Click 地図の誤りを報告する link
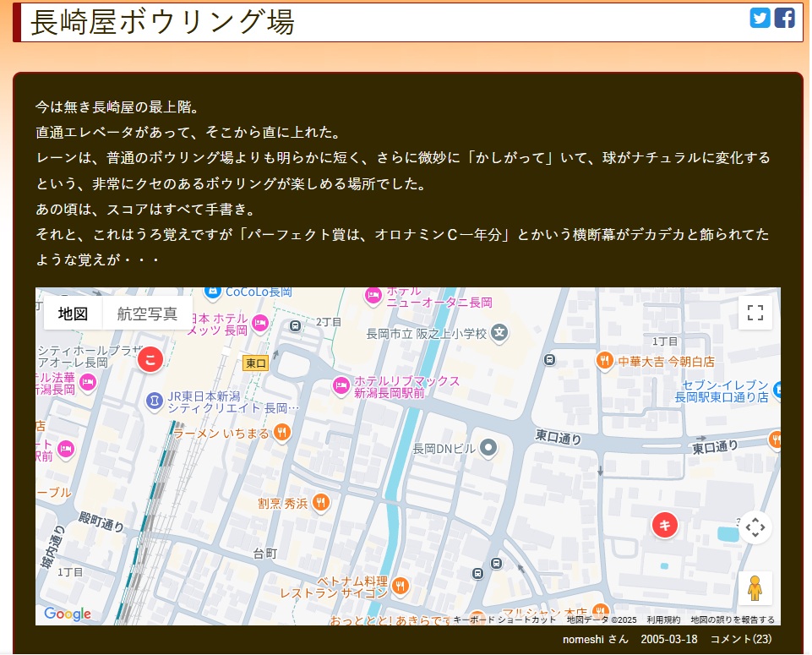The image size is (812, 655). tap(733, 620)
